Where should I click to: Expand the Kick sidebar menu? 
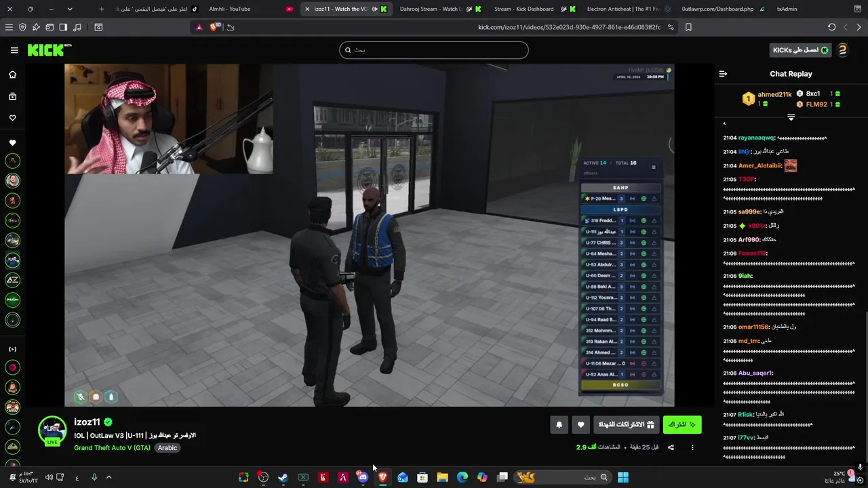pyautogui.click(x=14, y=50)
